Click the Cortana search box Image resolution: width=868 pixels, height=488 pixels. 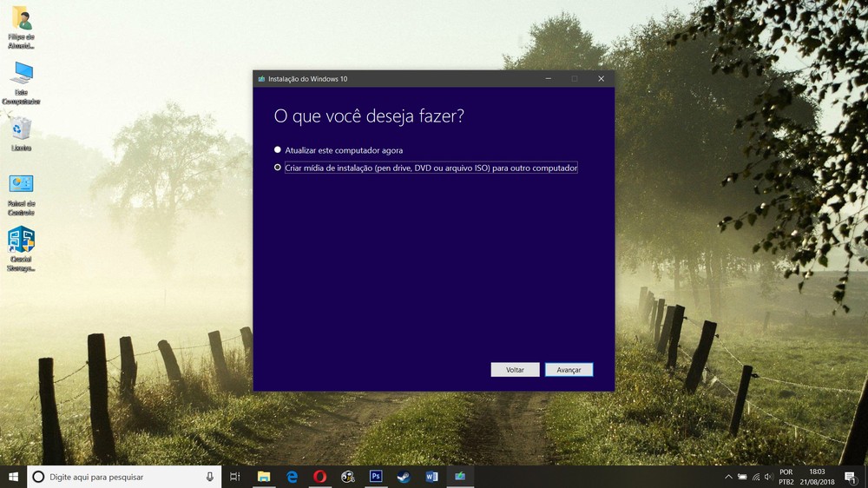coord(124,477)
